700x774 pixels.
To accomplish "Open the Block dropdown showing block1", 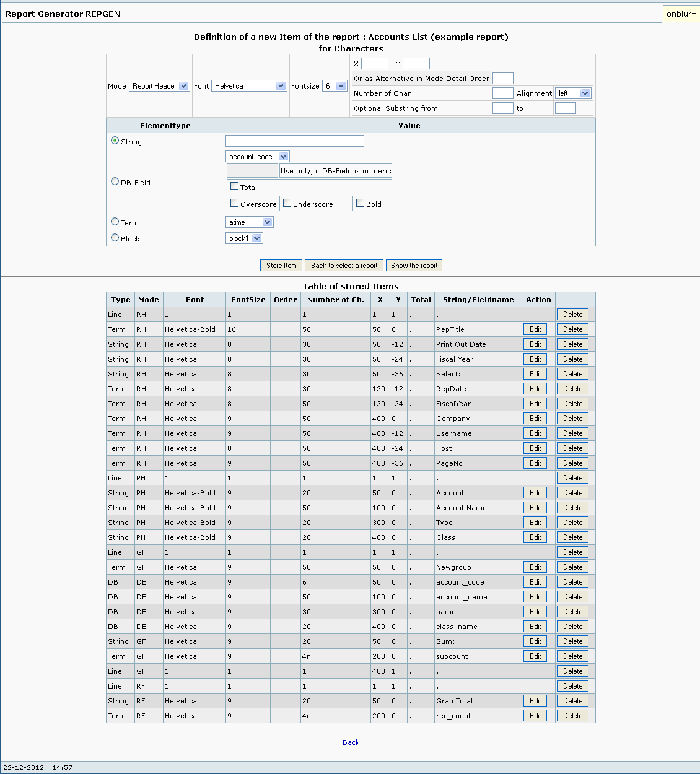I will (x=245, y=238).
